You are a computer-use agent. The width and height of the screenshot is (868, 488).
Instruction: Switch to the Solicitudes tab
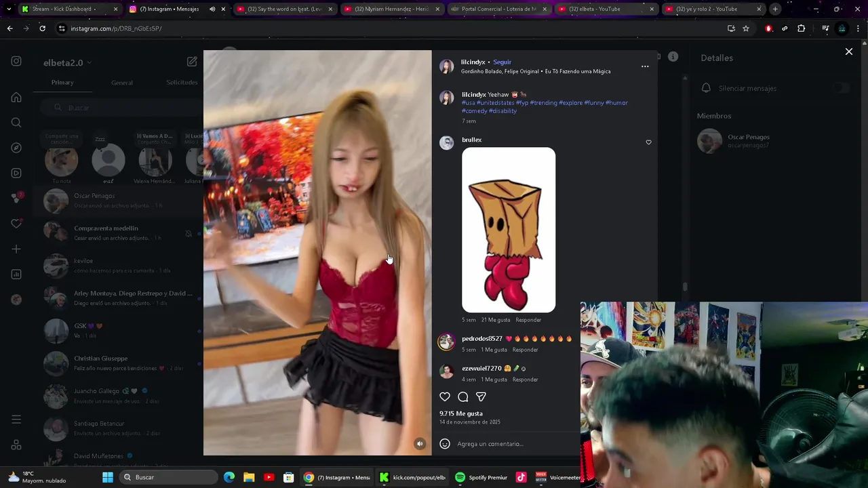[x=182, y=83]
